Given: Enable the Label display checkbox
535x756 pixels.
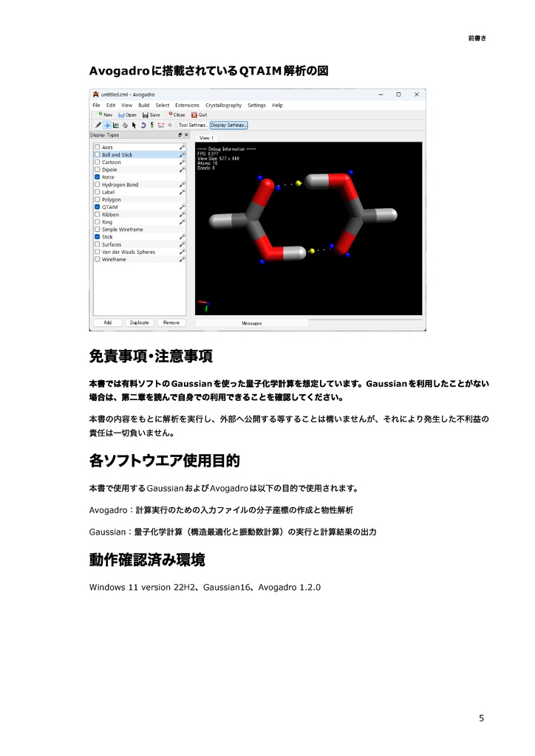Looking at the screenshot, I should tap(98, 192).
